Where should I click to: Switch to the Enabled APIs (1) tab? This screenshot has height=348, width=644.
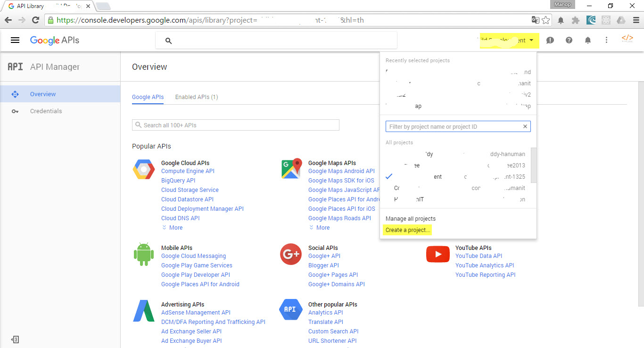(197, 97)
